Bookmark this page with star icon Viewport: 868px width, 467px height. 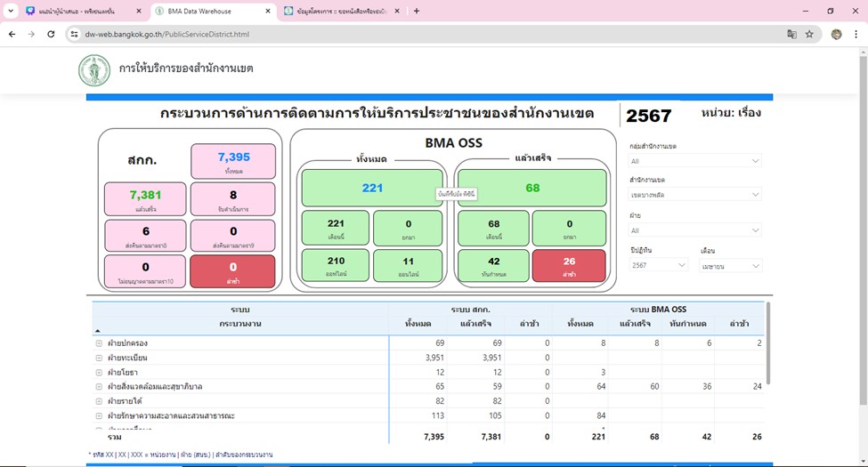coord(809,34)
